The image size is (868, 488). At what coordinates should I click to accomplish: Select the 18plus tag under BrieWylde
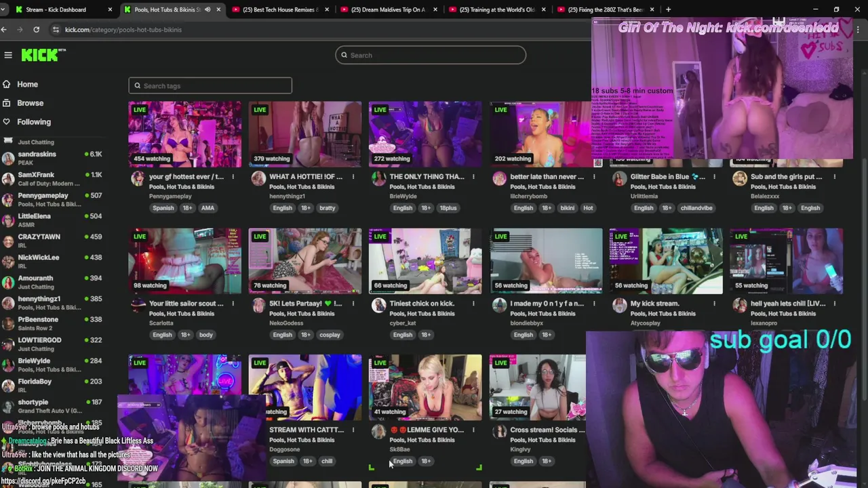[x=448, y=208]
